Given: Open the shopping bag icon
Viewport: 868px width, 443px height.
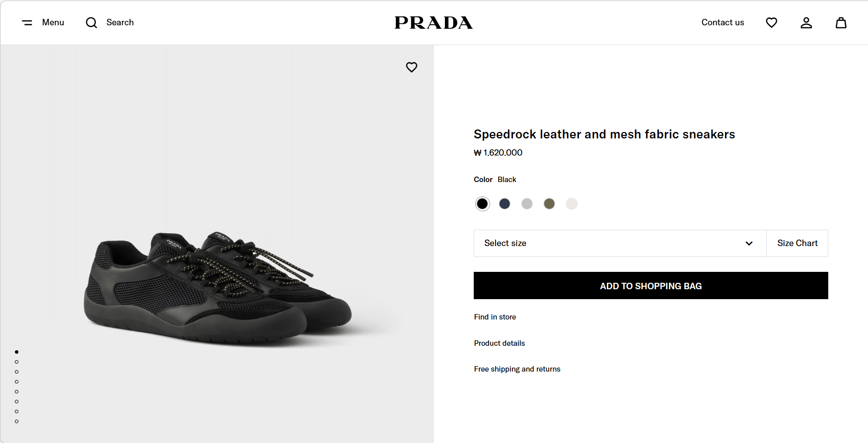Looking at the screenshot, I should tap(841, 23).
